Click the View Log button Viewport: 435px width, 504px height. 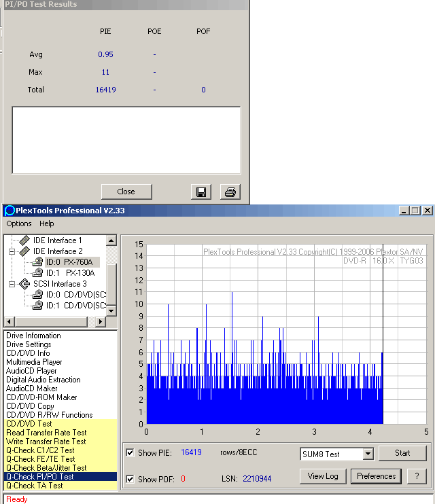323,476
